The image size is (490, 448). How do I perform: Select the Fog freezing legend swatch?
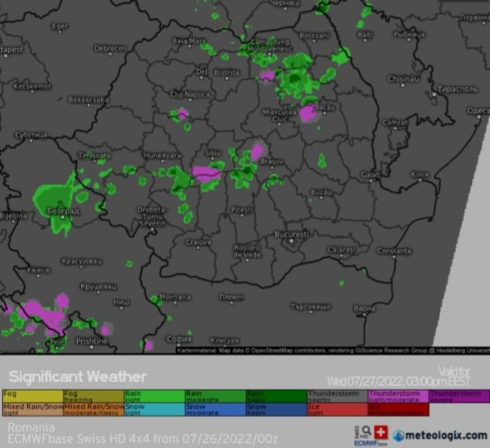click(94, 396)
